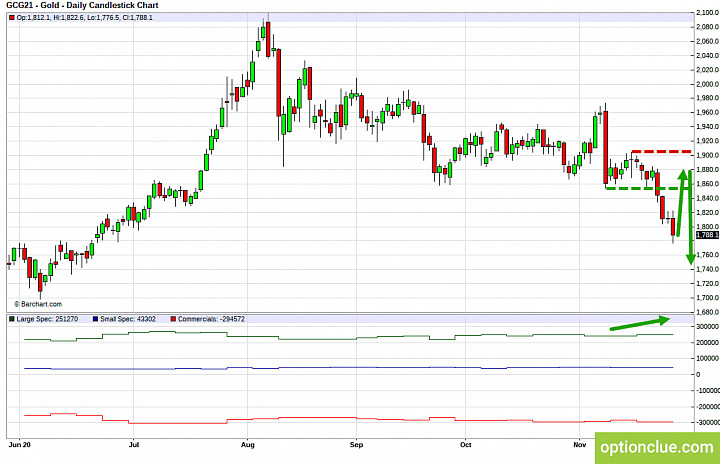Click the Jun 20 date label
Viewport: 720px width, 464px height.
coord(20,445)
